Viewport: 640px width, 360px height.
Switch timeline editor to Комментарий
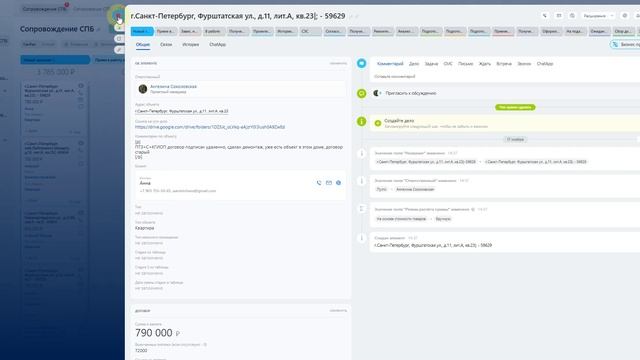390,64
